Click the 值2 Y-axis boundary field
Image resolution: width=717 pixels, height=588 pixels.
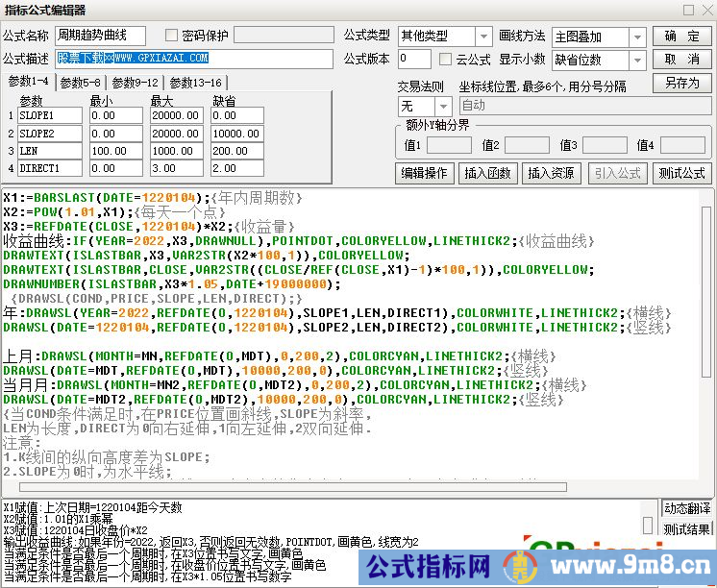point(527,145)
